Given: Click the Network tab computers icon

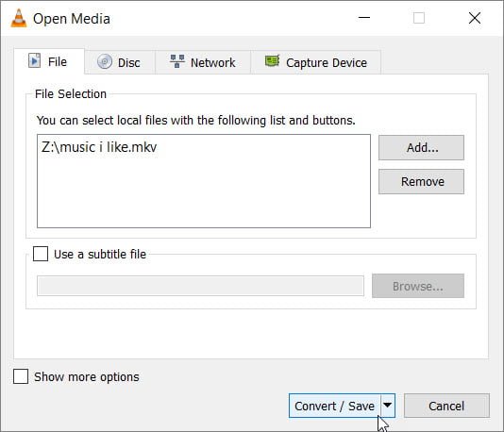Looking at the screenshot, I should [x=177, y=61].
